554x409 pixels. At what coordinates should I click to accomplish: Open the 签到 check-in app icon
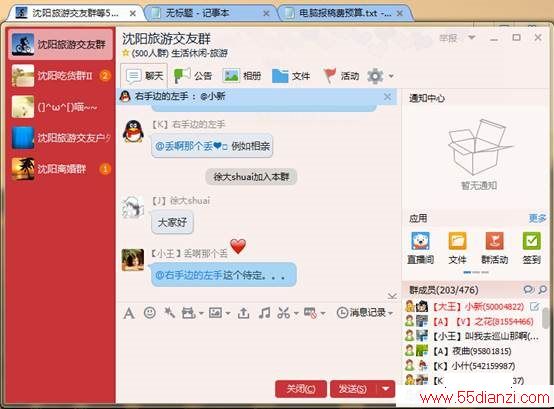pyautogui.click(x=531, y=248)
